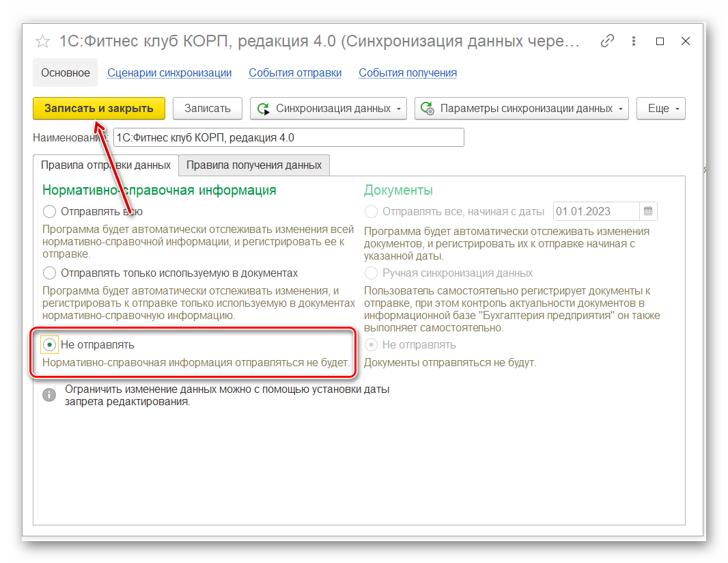Click text 'Документы отправляться не будут.'
The image size is (728, 563).
click(450, 363)
